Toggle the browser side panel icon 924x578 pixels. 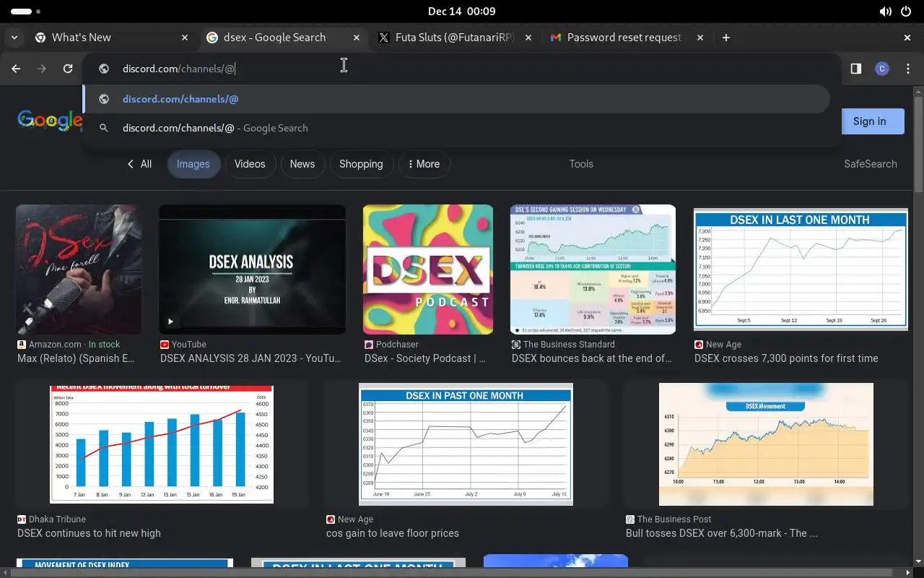[855, 69]
